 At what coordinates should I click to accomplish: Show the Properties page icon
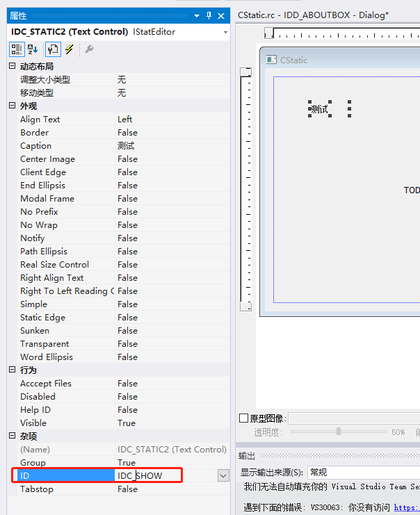(53, 49)
